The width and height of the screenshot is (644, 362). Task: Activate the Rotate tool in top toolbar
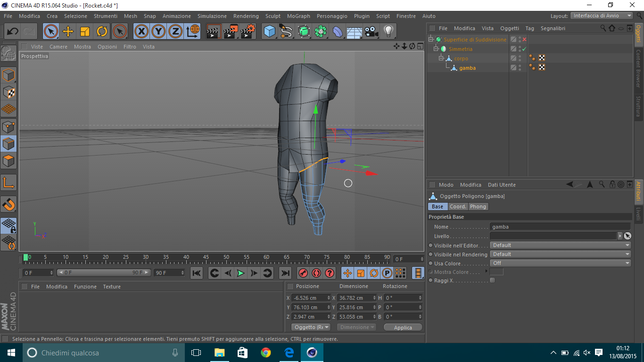point(102,32)
